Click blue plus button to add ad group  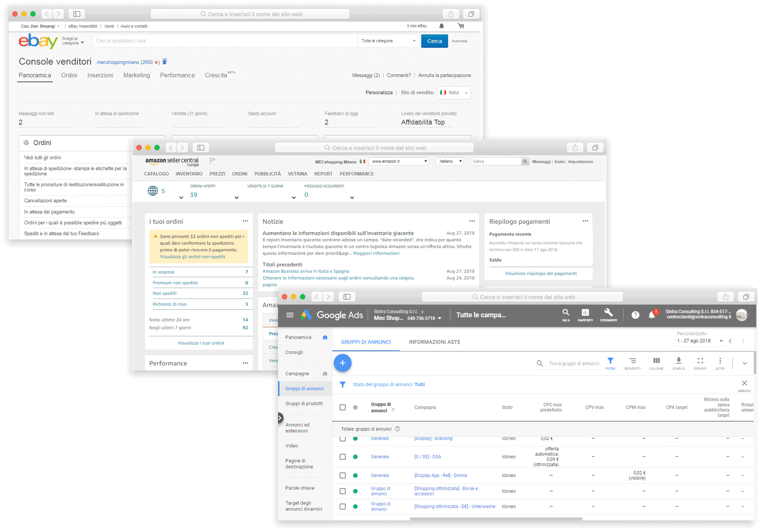click(343, 363)
